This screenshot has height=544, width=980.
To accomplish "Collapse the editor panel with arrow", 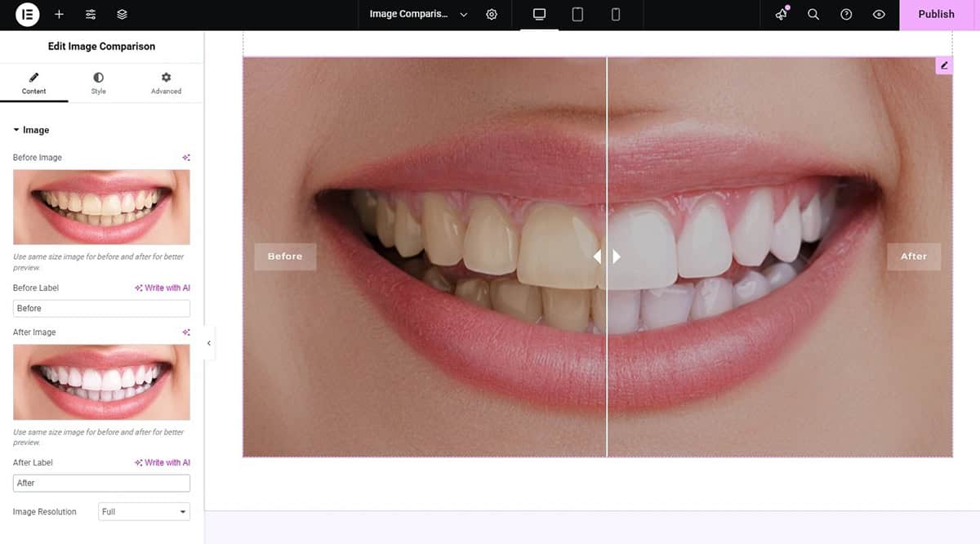I will click(x=208, y=344).
